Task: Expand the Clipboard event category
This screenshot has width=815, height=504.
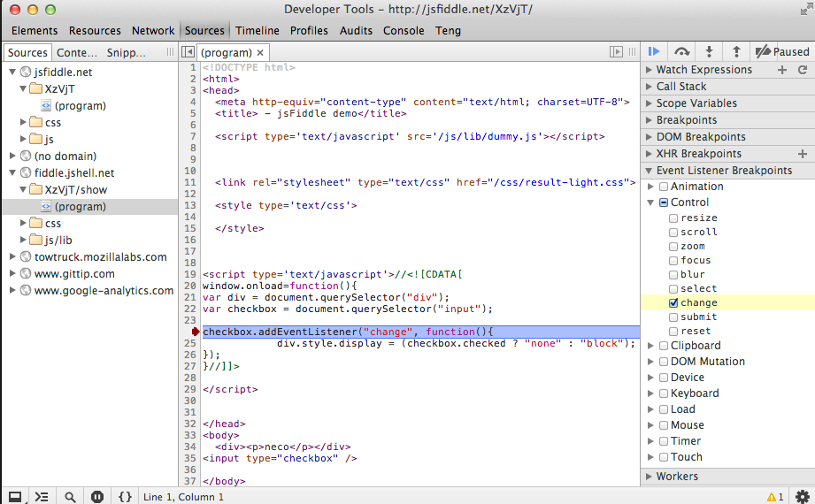Action: pyautogui.click(x=650, y=346)
